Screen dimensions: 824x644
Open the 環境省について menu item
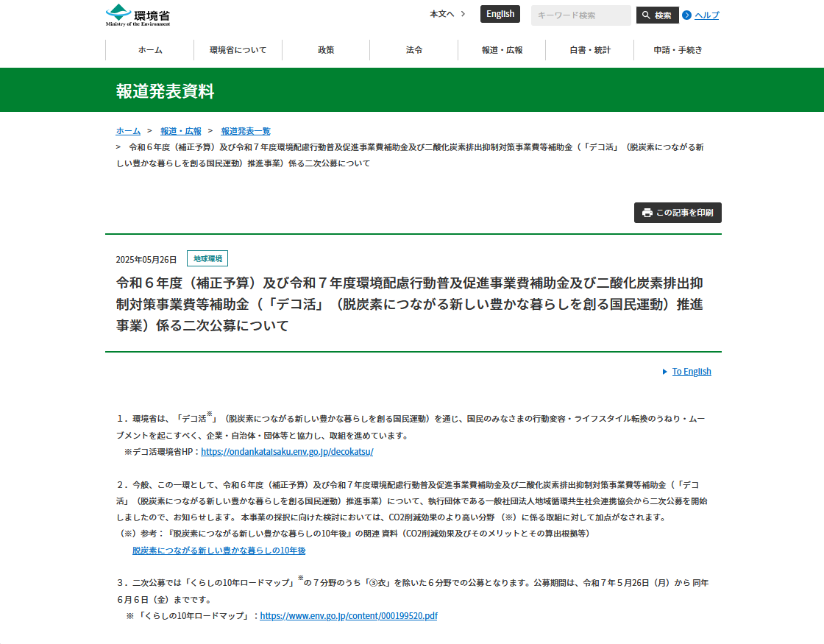[238, 50]
